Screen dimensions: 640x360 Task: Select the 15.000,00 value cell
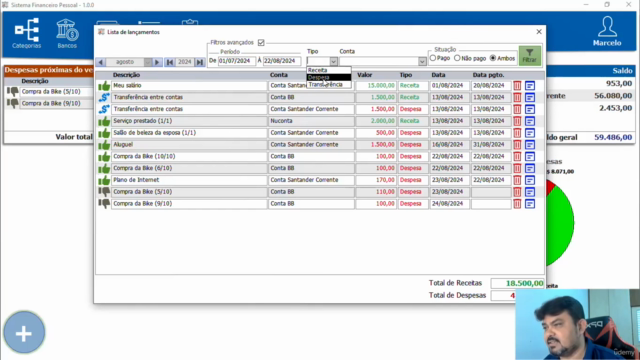click(x=376, y=86)
